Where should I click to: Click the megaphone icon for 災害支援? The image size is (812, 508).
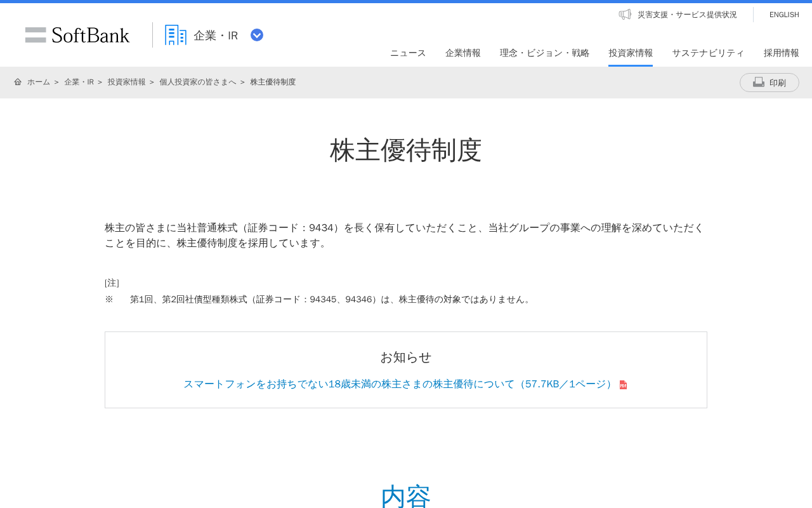coord(625,14)
